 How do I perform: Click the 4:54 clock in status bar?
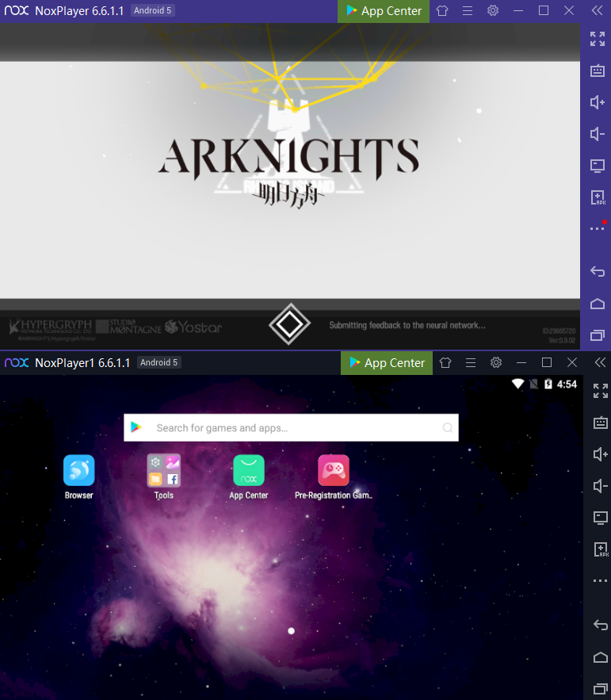[567, 384]
